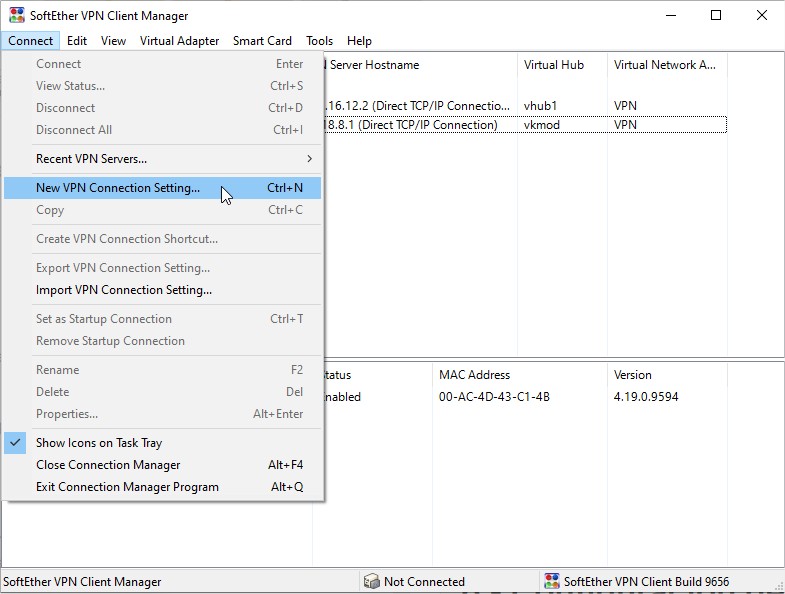The image size is (785, 594).
Task: Click the disabled Copy entry
Action: pyautogui.click(x=163, y=210)
